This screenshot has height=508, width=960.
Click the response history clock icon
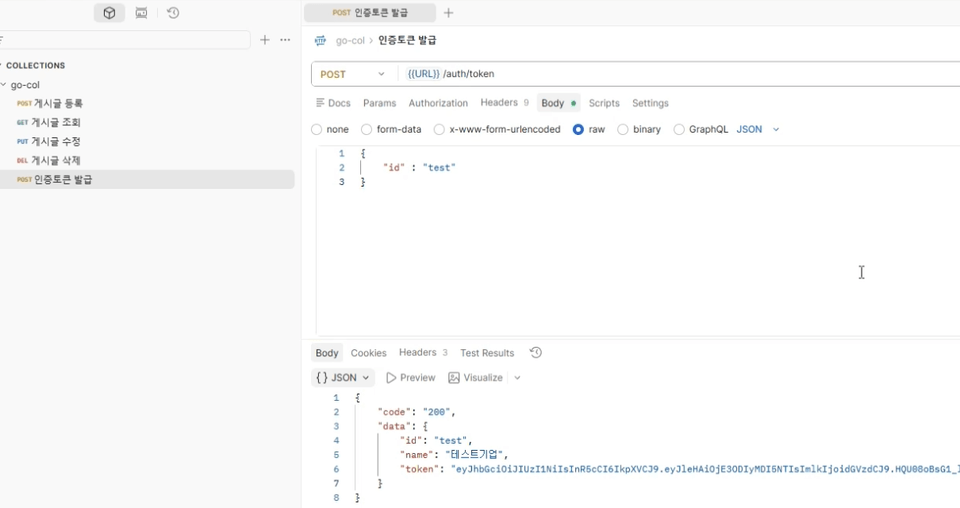point(536,353)
